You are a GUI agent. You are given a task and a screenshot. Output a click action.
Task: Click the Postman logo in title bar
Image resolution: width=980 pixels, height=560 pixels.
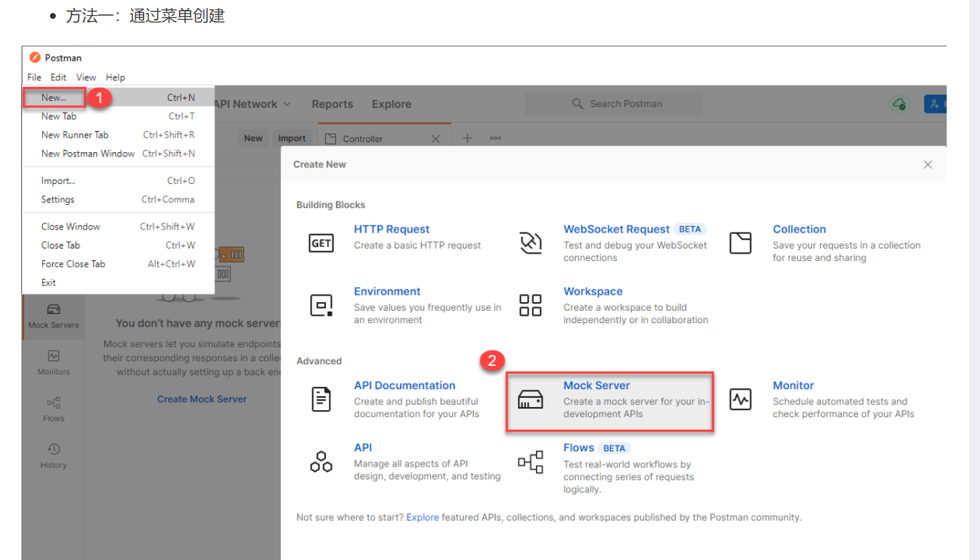[35, 58]
